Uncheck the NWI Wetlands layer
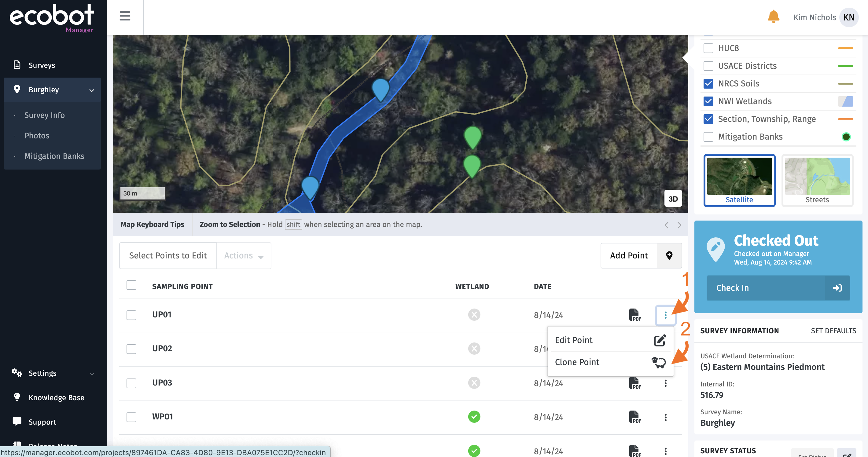This screenshot has height=457, width=868. [708, 101]
